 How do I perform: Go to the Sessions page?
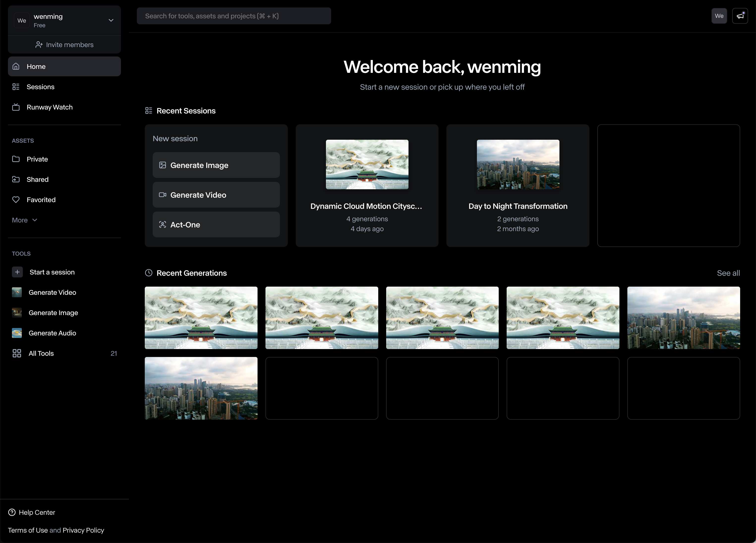(40, 87)
